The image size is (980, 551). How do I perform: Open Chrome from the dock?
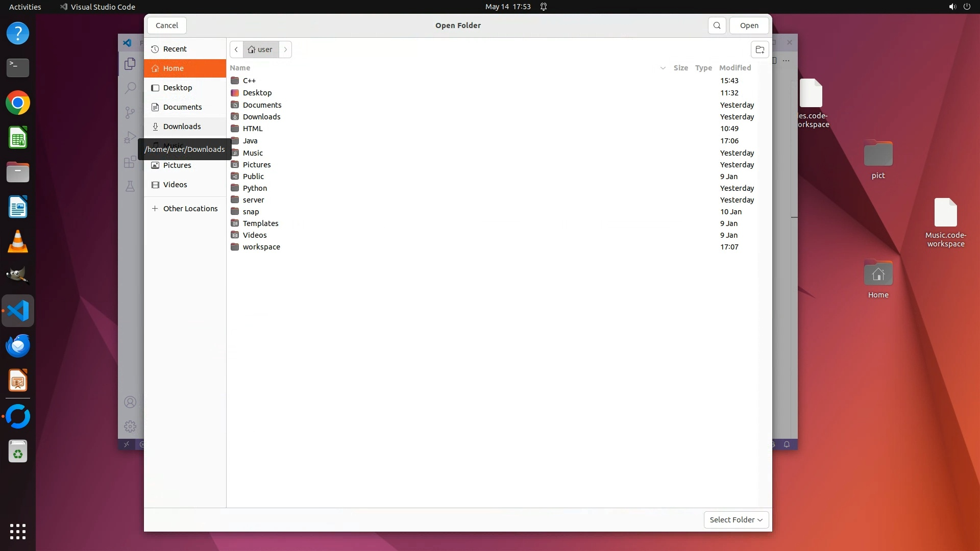point(18,103)
